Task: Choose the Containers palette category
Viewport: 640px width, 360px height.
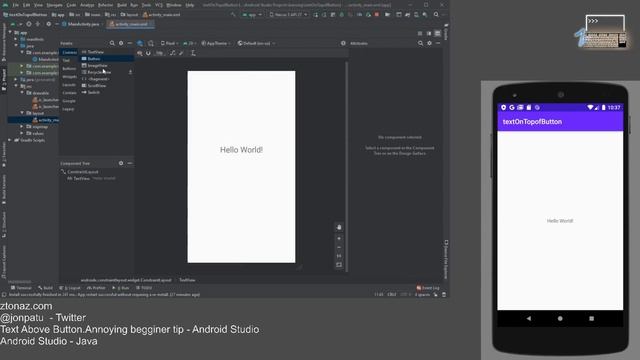Action: pos(69,93)
